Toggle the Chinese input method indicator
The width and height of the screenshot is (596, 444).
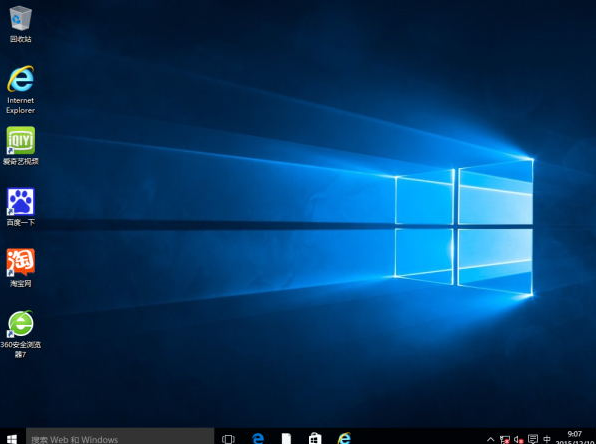tap(547, 439)
